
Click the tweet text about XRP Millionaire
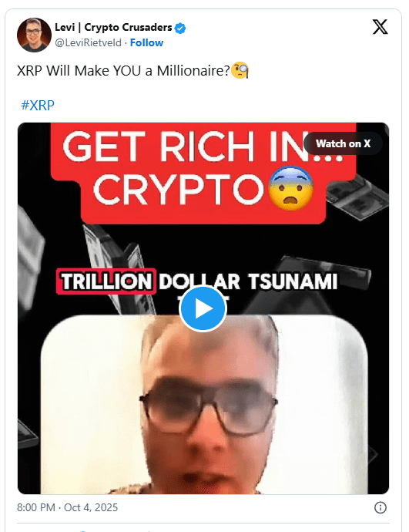(x=123, y=71)
